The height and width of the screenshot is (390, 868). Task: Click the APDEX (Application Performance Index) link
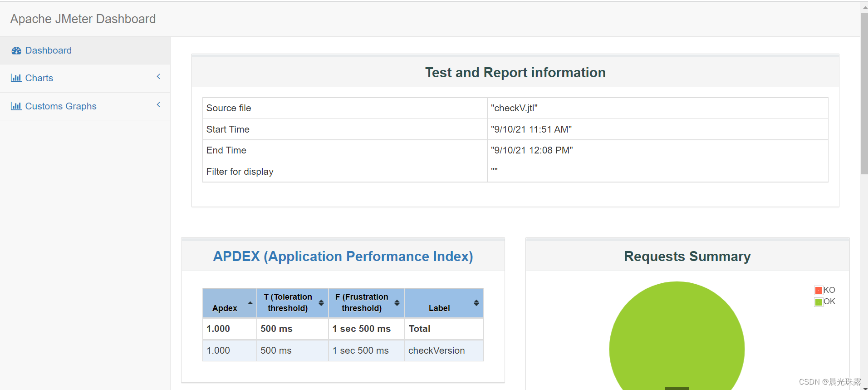[x=343, y=257]
